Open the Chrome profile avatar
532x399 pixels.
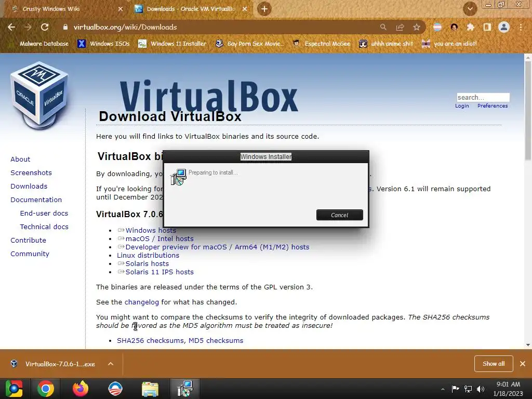click(x=504, y=27)
